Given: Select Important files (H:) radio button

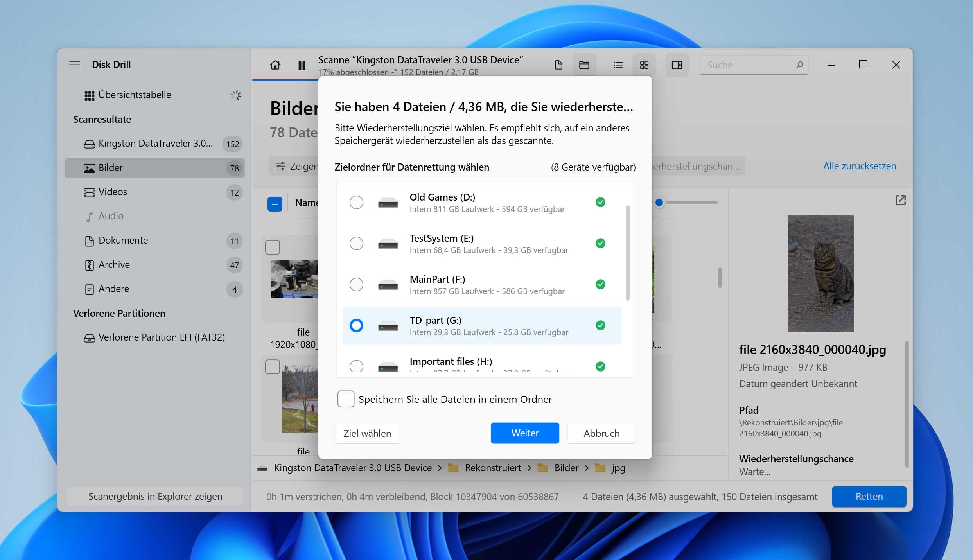Looking at the screenshot, I should coord(356,366).
